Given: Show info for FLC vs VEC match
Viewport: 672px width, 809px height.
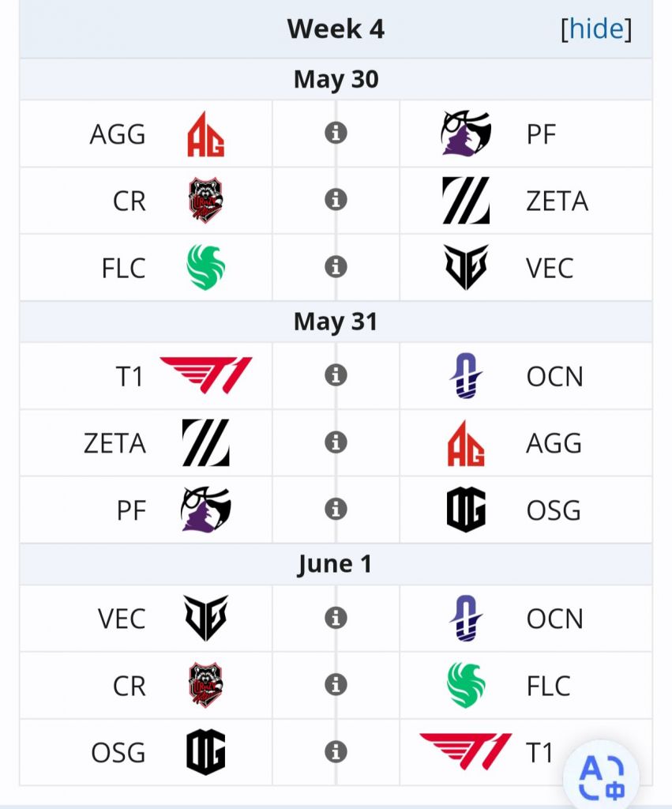Looking at the screenshot, I should [336, 268].
